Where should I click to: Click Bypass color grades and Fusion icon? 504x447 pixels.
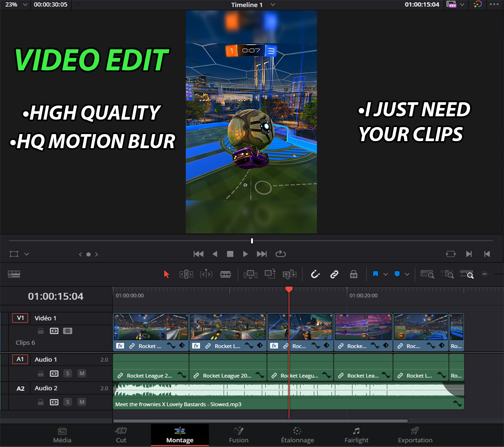478,5
